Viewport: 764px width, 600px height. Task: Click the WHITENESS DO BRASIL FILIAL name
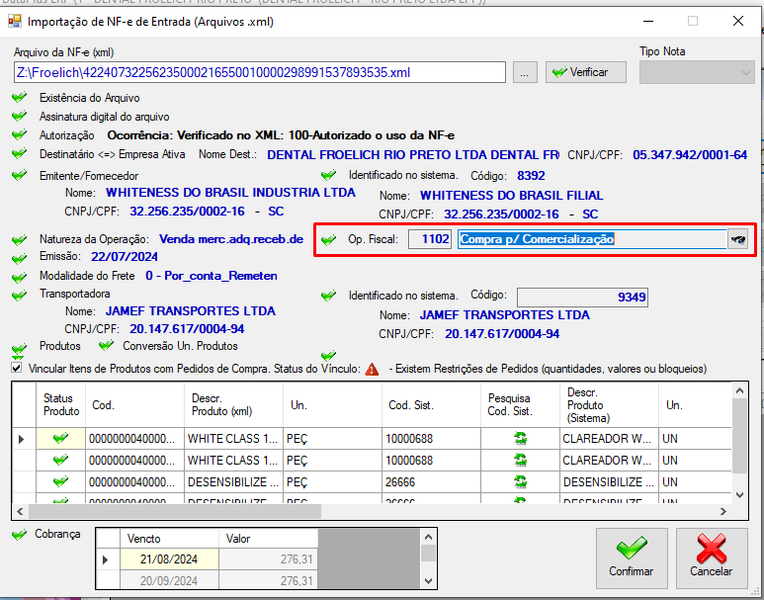point(512,195)
